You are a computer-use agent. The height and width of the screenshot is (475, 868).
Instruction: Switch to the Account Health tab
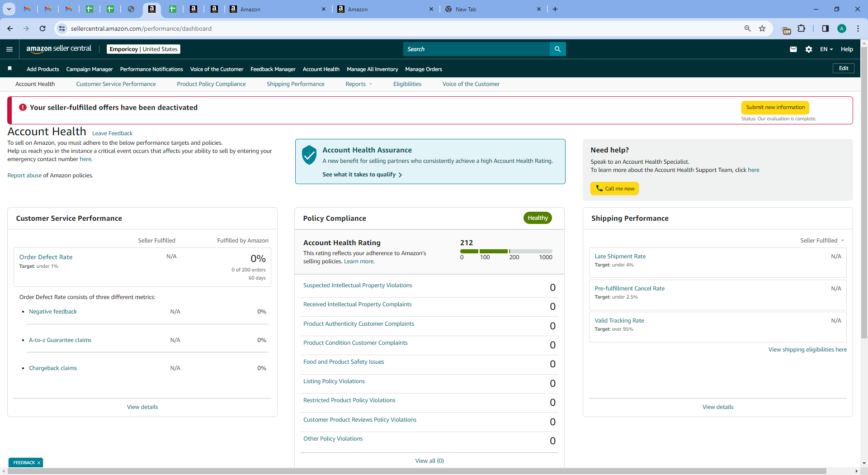35,84
